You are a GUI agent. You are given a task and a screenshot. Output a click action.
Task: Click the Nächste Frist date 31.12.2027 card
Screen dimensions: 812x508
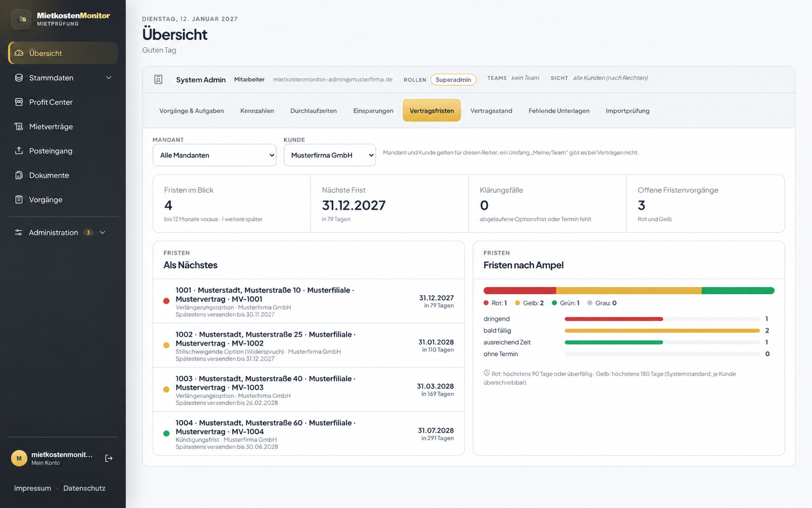point(390,204)
